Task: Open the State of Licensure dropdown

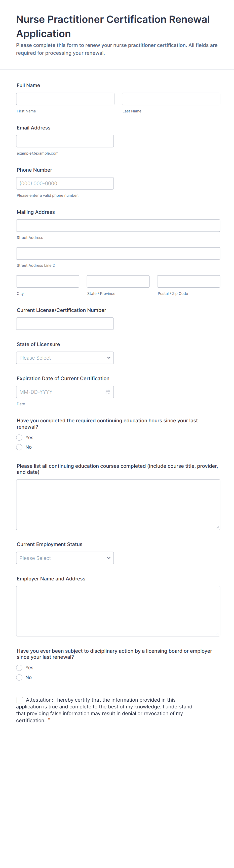Action: pyautogui.click(x=65, y=358)
